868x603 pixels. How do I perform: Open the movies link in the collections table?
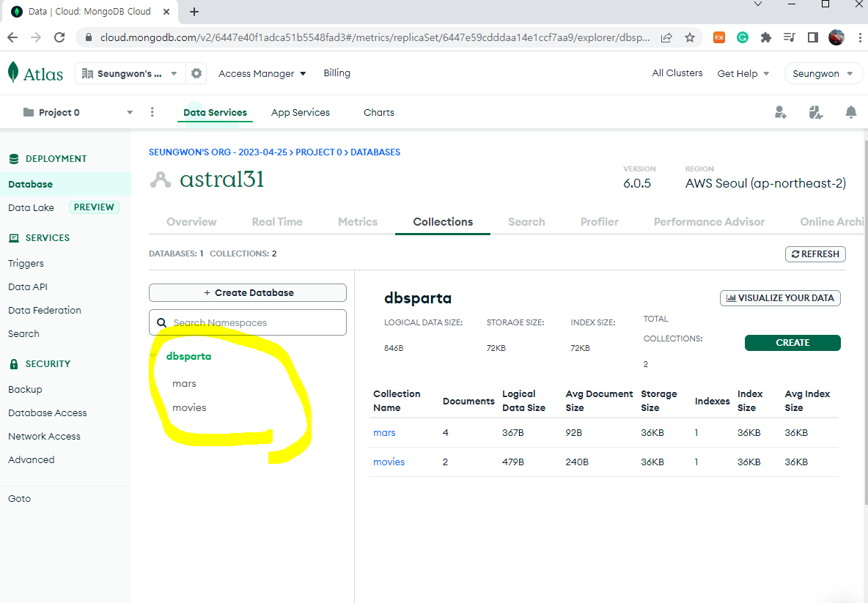coord(389,462)
